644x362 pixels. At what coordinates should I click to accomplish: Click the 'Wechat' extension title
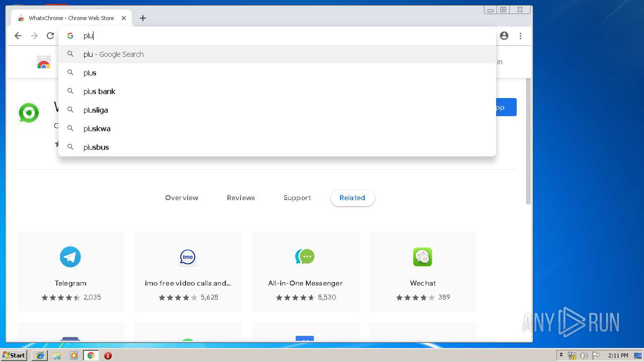[423, 283]
